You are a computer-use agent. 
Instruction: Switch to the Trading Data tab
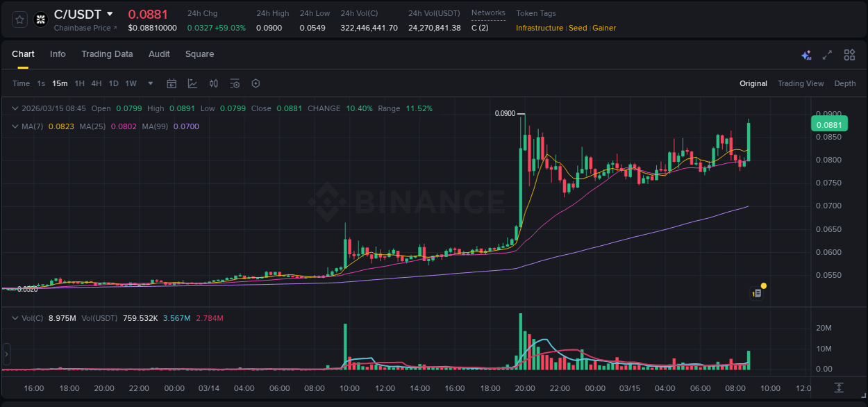[107, 54]
